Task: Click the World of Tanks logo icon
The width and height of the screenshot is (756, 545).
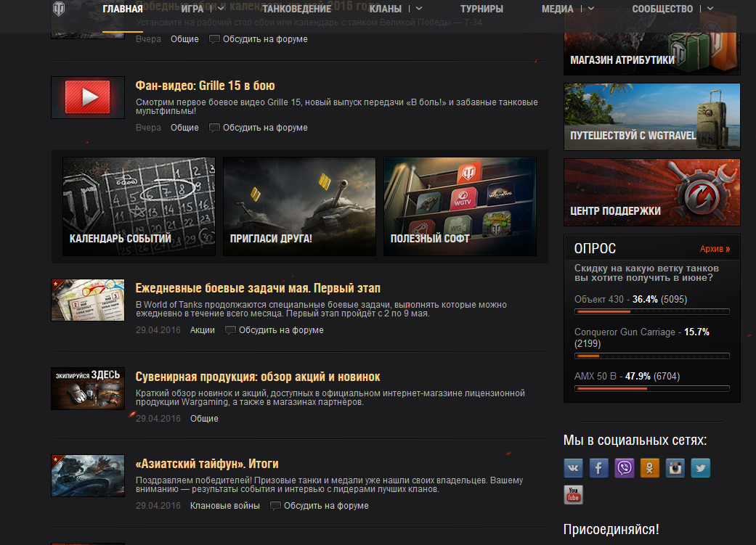Action: (x=59, y=9)
